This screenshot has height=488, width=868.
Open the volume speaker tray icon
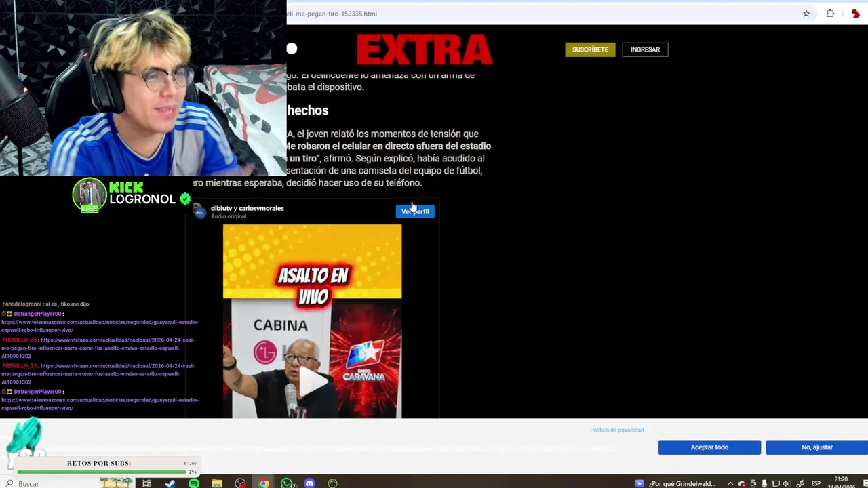(x=787, y=483)
